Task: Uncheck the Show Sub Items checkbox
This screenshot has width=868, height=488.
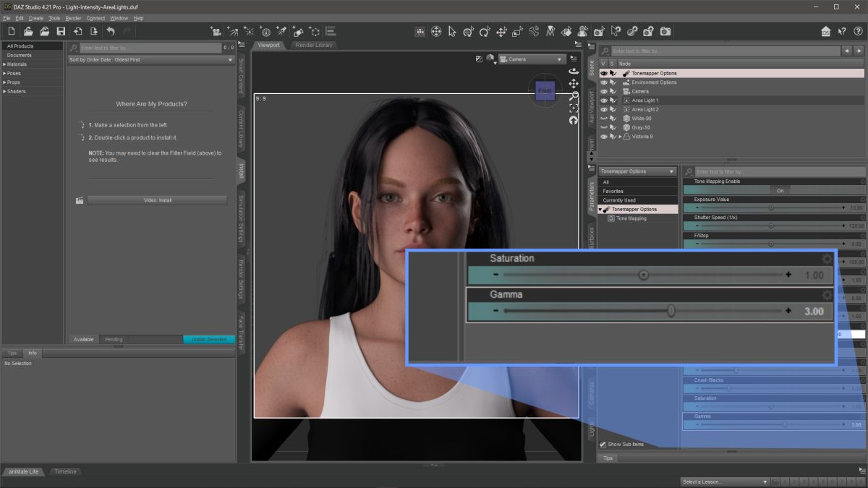Action: 603,445
